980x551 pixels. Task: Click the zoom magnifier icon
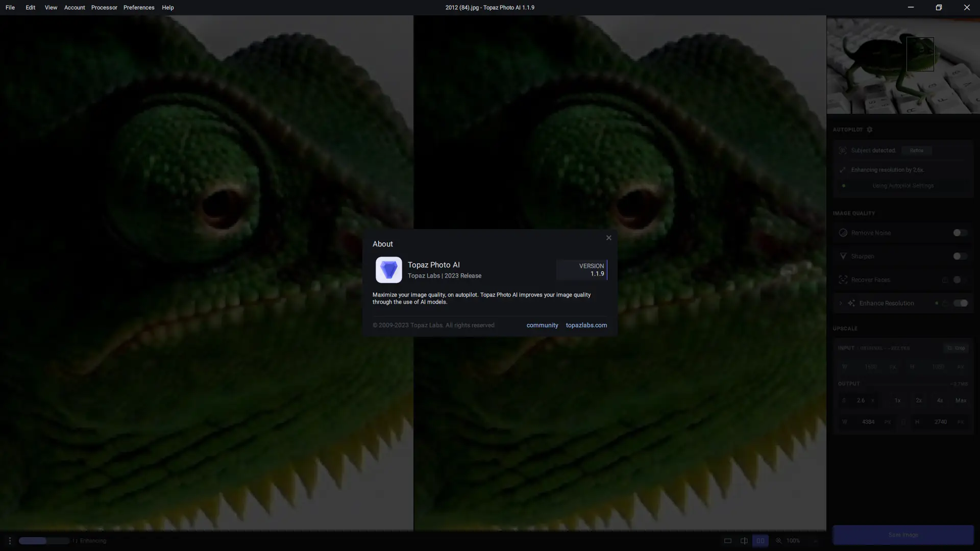778,541
